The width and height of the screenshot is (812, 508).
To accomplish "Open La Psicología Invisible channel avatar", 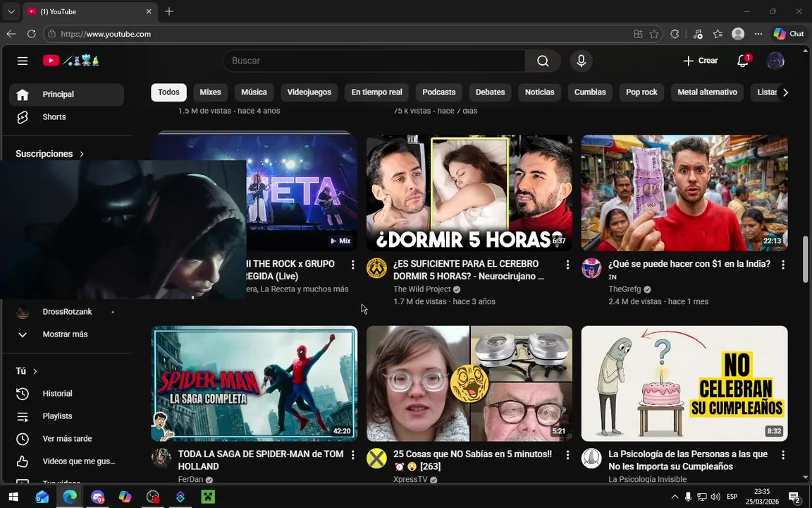I will [591, 459].
